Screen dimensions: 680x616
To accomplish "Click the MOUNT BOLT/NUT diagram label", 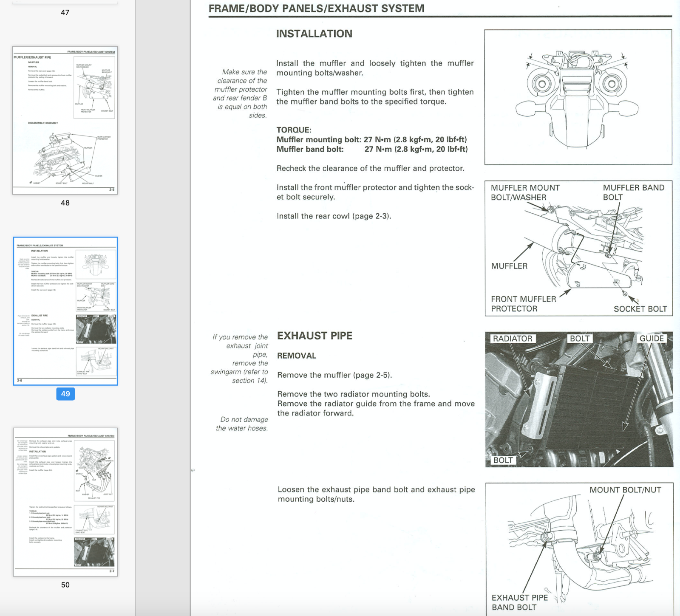I will (x=625, y=490).
